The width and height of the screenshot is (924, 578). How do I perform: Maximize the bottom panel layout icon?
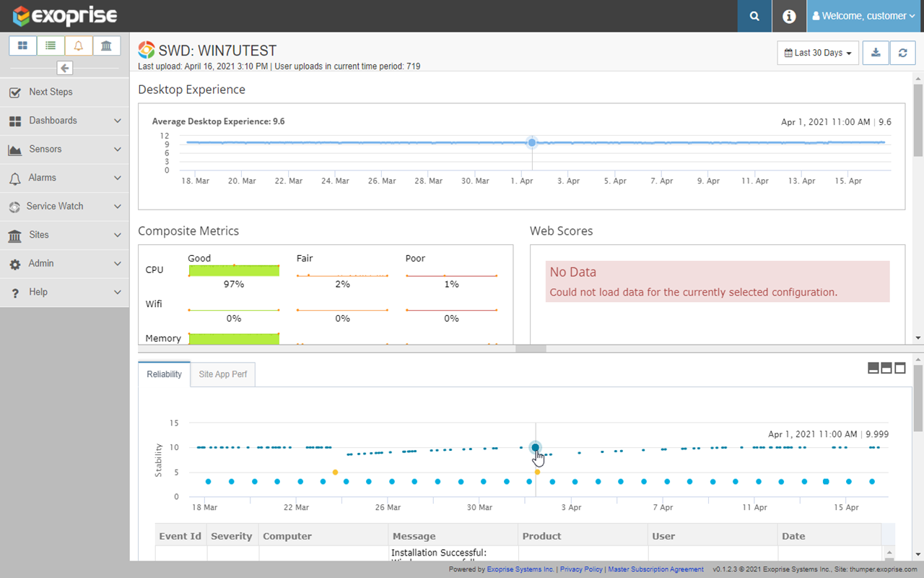(900, 368)
